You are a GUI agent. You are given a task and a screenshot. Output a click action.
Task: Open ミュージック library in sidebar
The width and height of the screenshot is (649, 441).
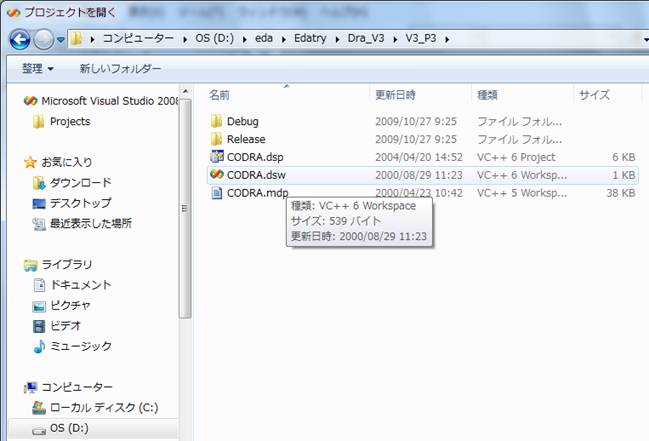[x=80, y=346]
